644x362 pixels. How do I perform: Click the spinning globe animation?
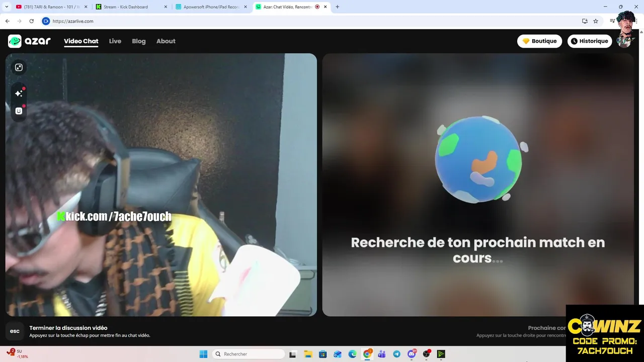478,159
